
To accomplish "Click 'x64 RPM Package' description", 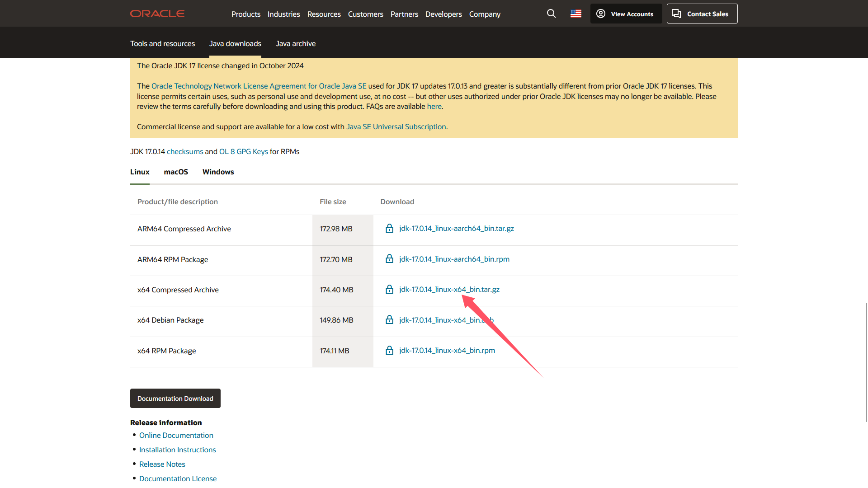I will 167,351.
